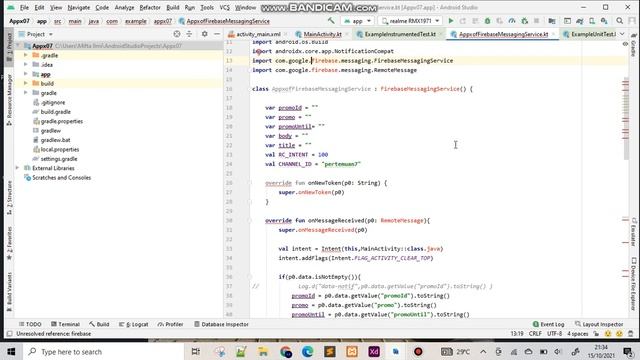Open the Tools menu
The width and height of the screenshot is (640, 360).
point(207,7)
